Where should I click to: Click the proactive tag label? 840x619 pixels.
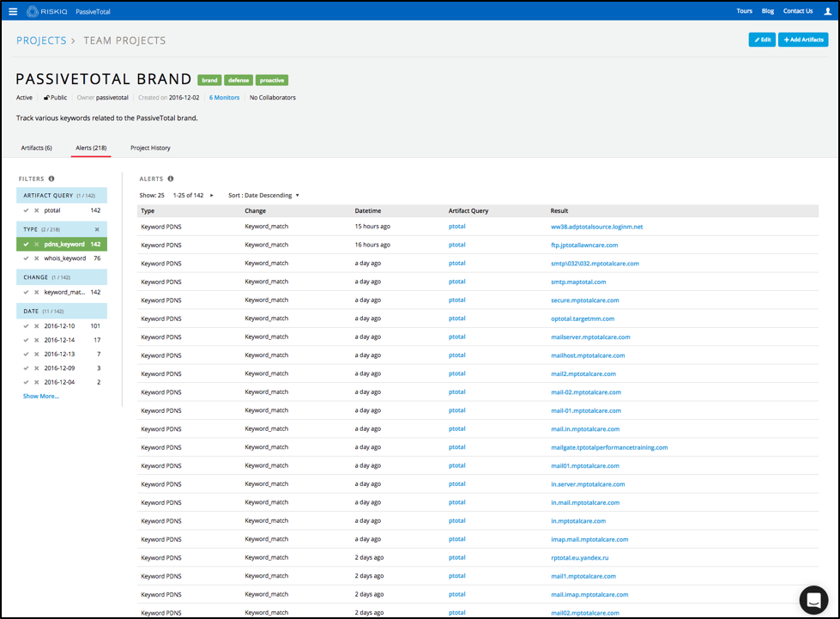pos(272,81)
